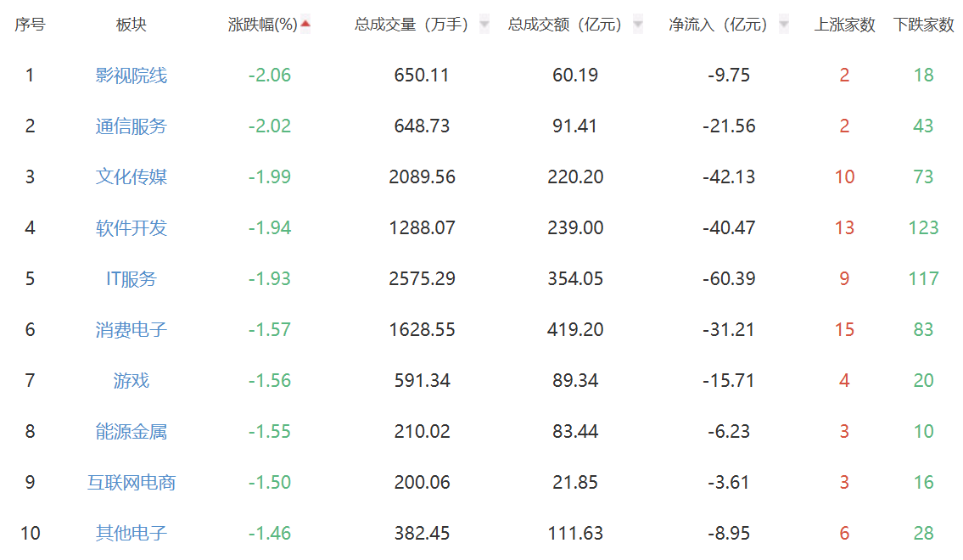Viewport: 963px width, 560px height.
Task: Open the 消费电子 sector link
Action: 132,330
